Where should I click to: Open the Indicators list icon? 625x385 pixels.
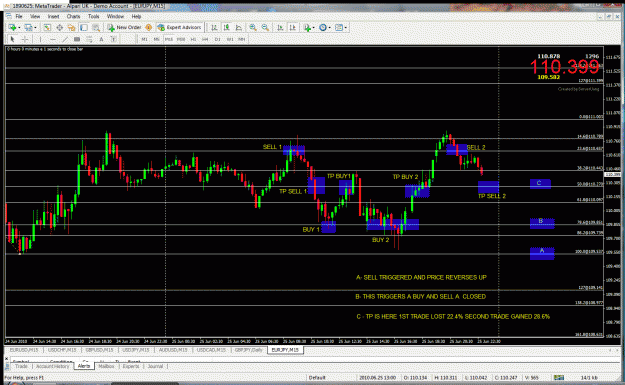click(307, 28)
